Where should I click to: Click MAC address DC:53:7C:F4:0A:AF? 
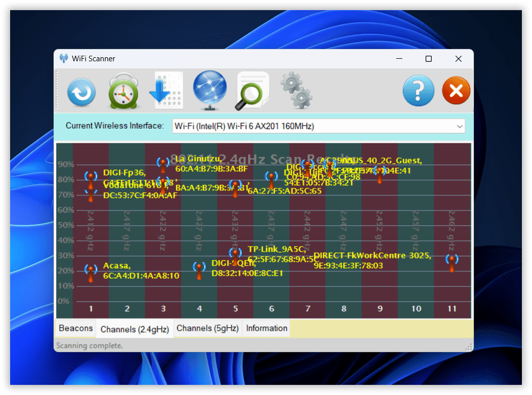[x=140, y=195]
